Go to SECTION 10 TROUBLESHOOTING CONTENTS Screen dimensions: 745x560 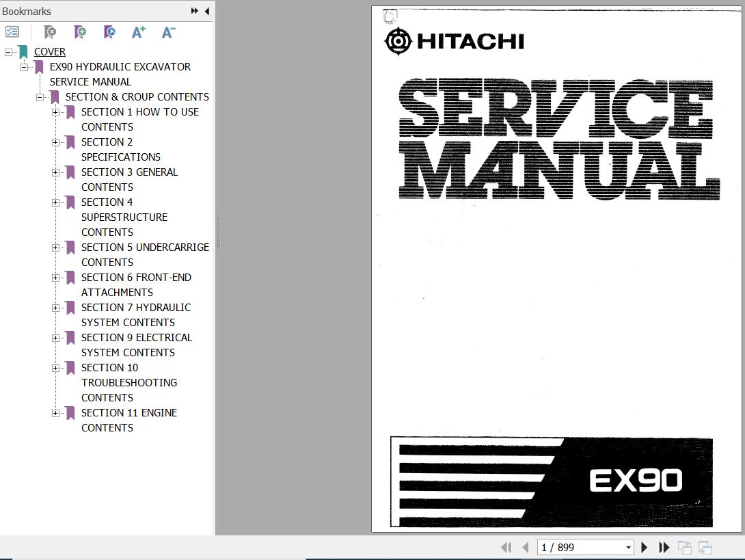128,383
